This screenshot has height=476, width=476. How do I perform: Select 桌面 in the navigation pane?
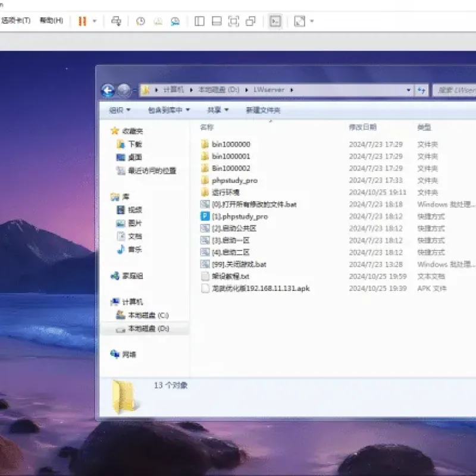click(135, 157)
